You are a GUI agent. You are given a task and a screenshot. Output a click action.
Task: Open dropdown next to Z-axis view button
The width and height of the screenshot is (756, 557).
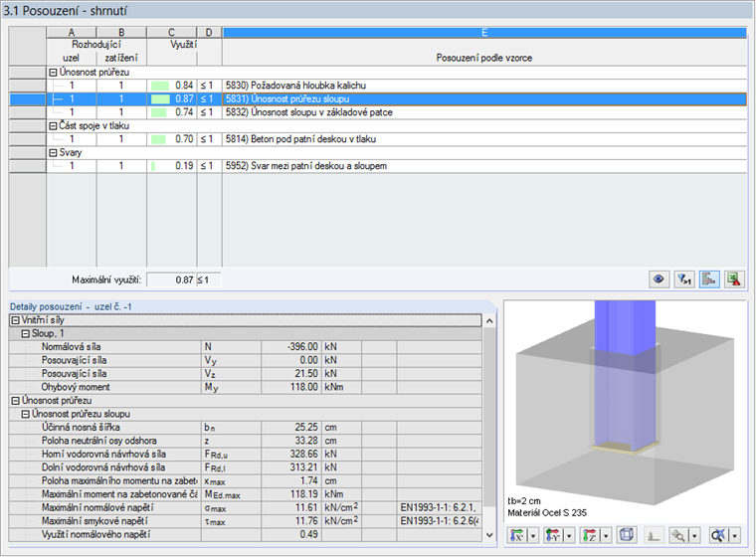click(606, 535)
